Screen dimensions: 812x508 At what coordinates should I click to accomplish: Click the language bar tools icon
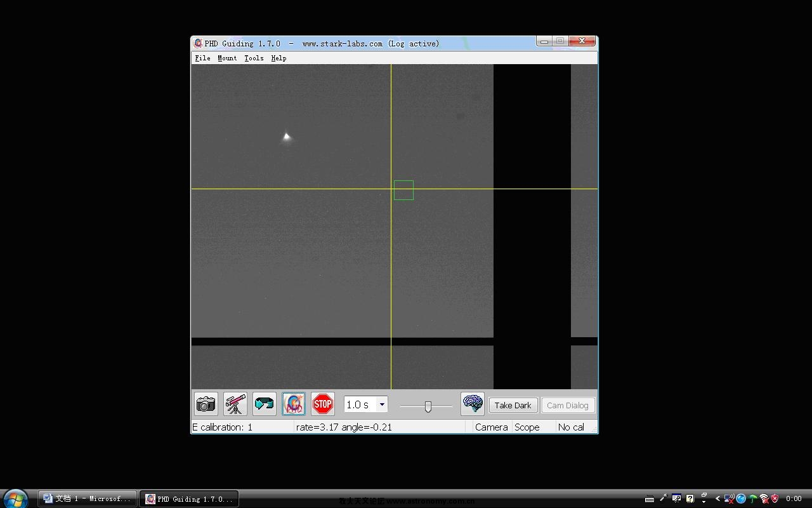click(x=677, y=498)
